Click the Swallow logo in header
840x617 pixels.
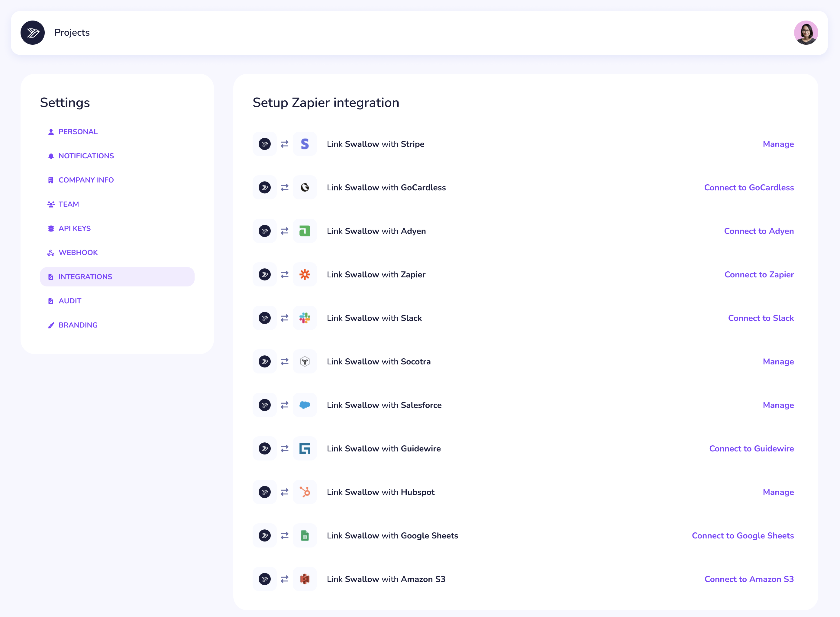click(33, 33)
